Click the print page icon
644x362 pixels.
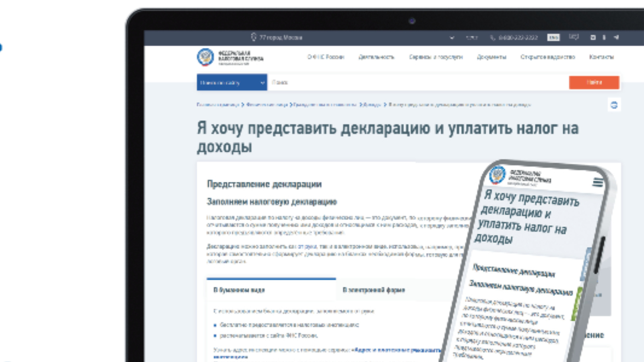click(614, 105)
